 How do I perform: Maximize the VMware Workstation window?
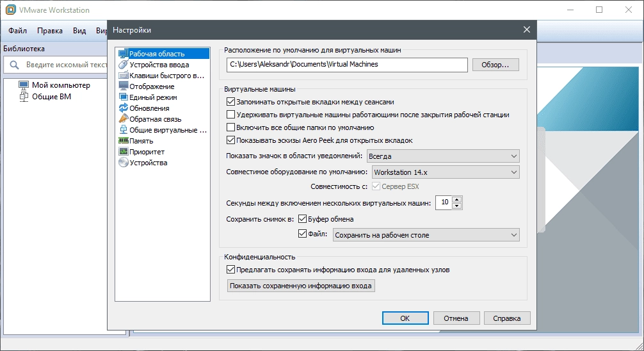click(599, 10)
